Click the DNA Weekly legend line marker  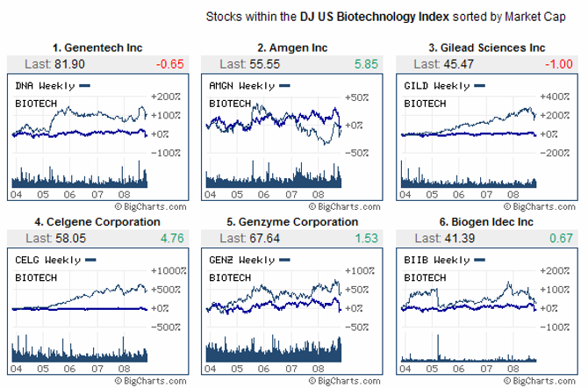[84, 86]
